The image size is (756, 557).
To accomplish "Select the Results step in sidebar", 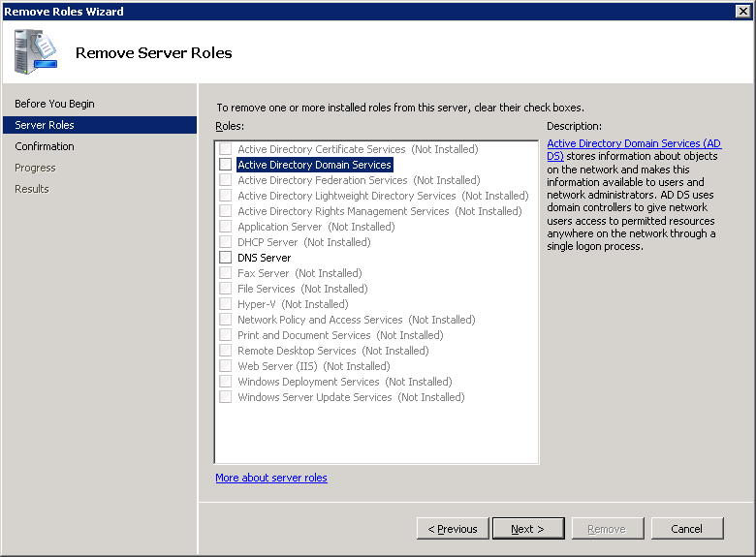I will [x=32, y=189].
